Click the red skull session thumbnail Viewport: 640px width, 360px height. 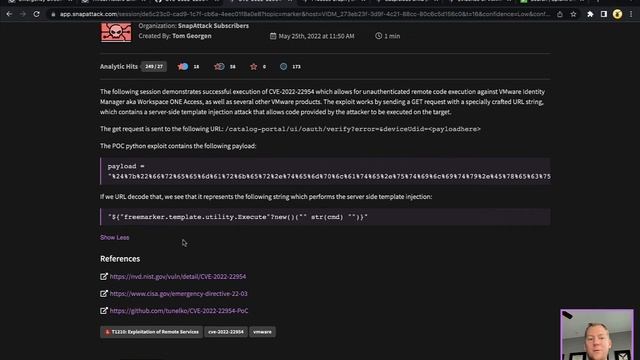[x=116, y=32]
